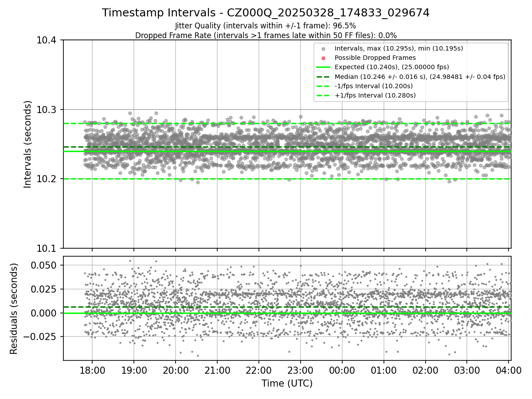The image size is (532, 399).
Task: Click the 02:00 time tick label
Action: click(x=425, y=370)
